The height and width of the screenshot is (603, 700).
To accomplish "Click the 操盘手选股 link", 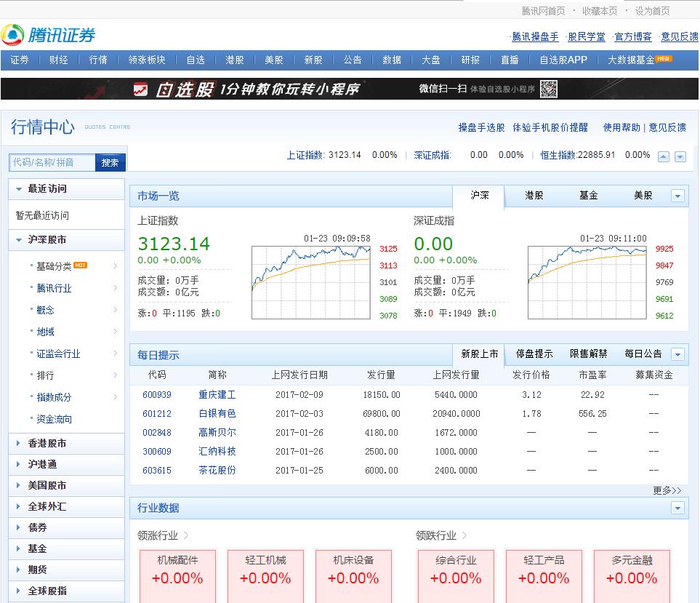I will [481, 128].
